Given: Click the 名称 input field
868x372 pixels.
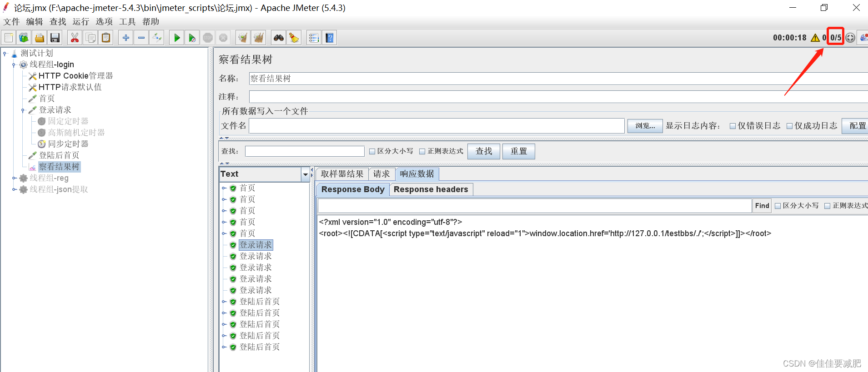Looking at the screenshot, I should [558, 79].
